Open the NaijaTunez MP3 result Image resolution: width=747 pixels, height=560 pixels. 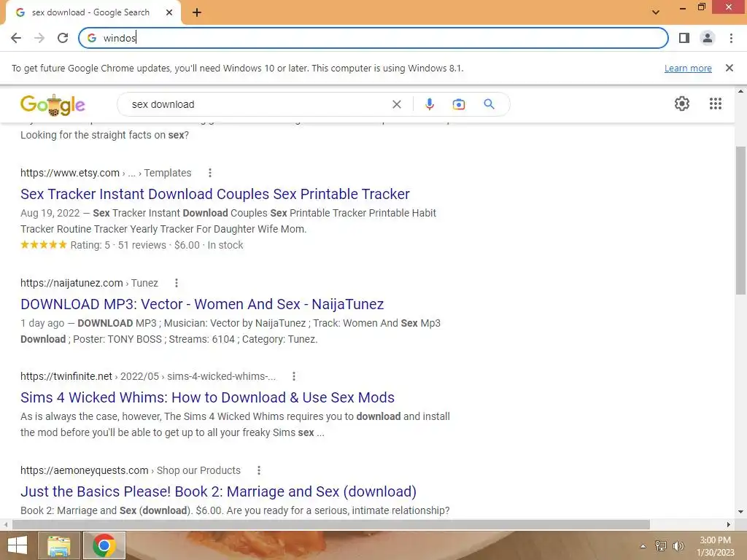(202, 304)
